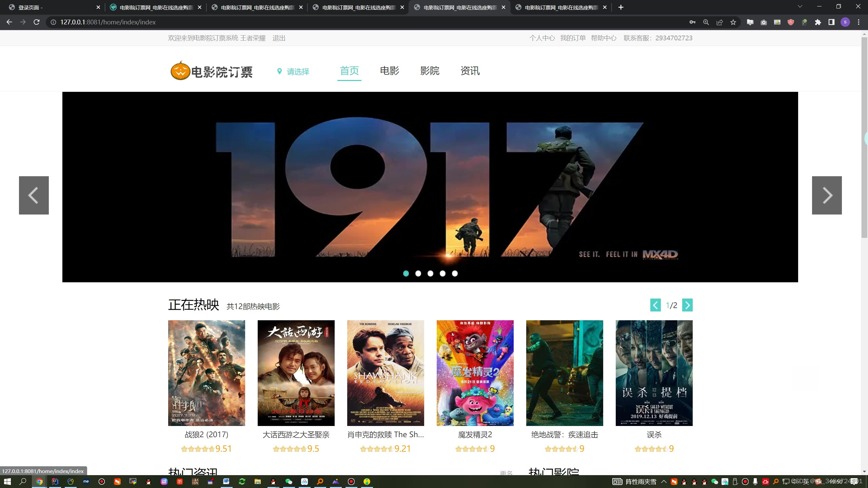868x488 pixels.
Task: Click the browser forward arrow
Action: click(23, 22)
